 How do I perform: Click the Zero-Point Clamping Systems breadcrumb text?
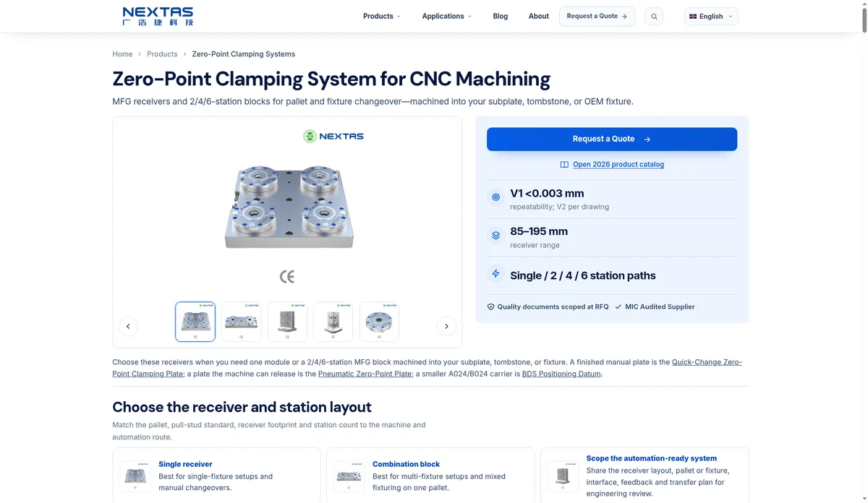click(243, 54)
